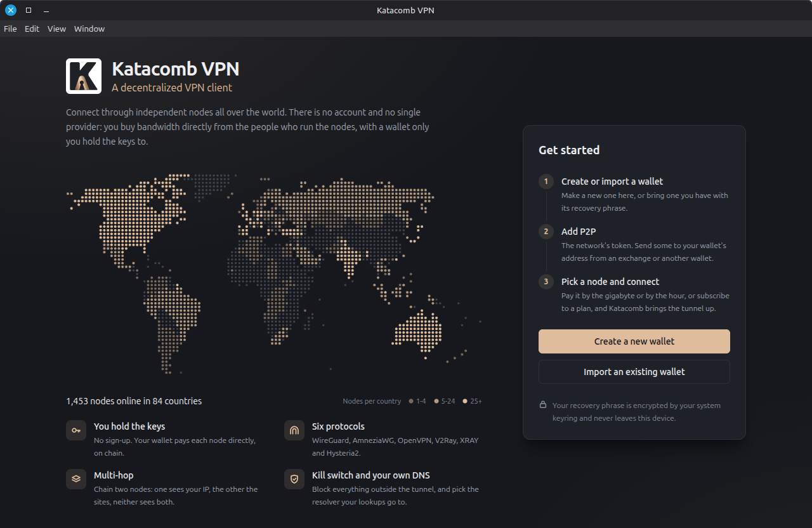Click the 1-4 legend dot
Image resolution: width=812 pixels, height=528 pixels.
tap(411, 401)
